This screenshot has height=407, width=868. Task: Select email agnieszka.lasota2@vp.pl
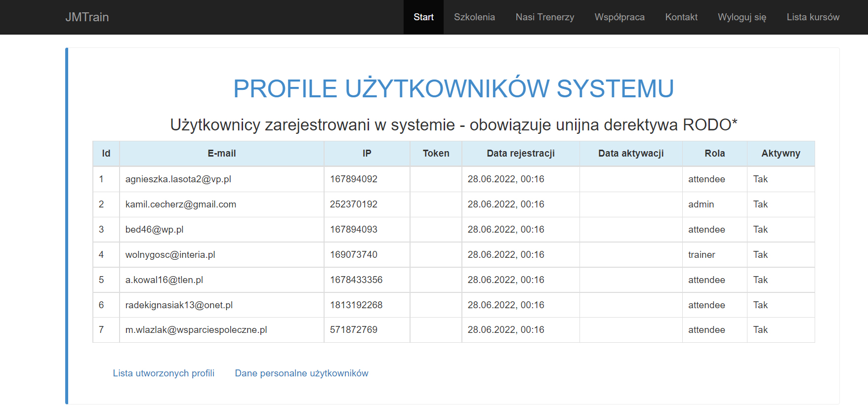point(178,179)
